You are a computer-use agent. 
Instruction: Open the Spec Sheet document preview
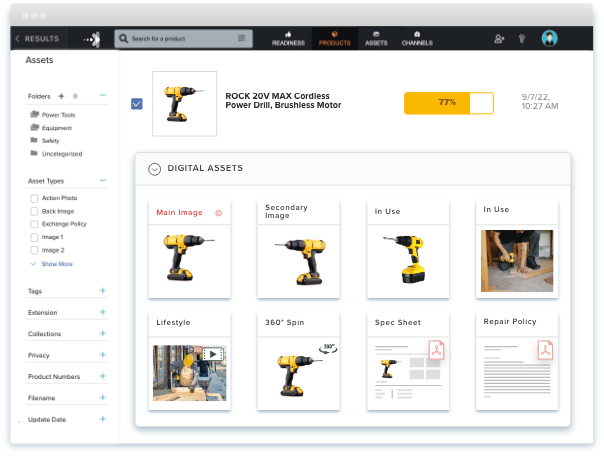click(x=408, y=372)
